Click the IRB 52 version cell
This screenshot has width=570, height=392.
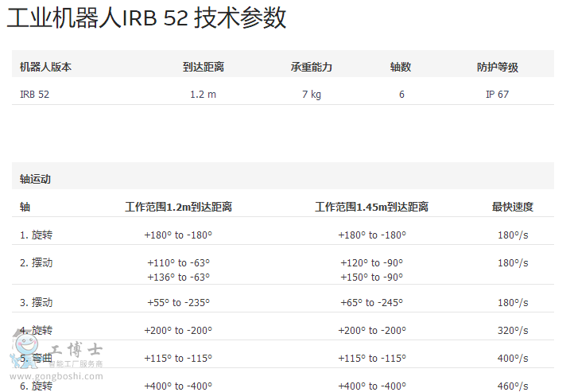click(x=34, y=95)
